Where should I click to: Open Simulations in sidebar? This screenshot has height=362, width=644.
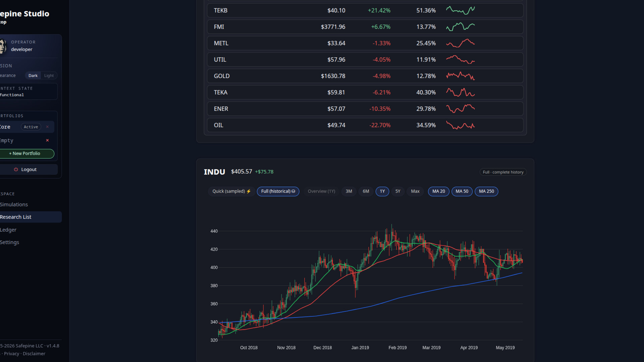[x=14, y=204]
